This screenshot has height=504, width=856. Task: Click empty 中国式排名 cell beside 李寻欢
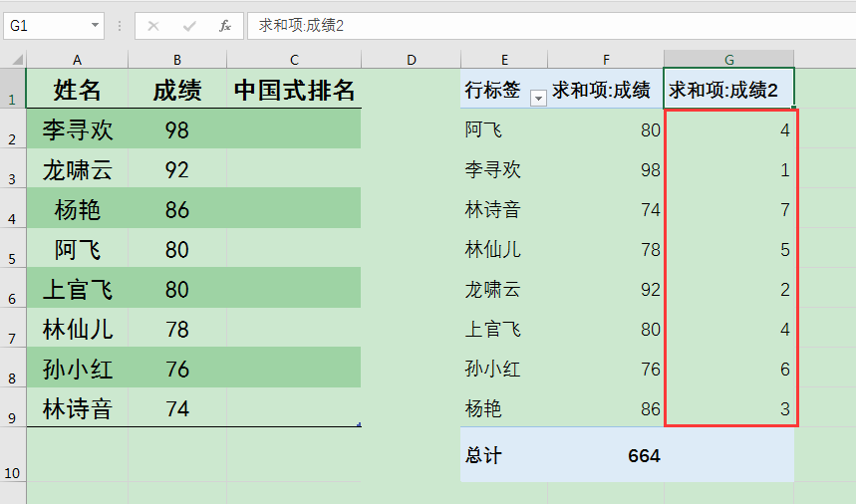294,129
